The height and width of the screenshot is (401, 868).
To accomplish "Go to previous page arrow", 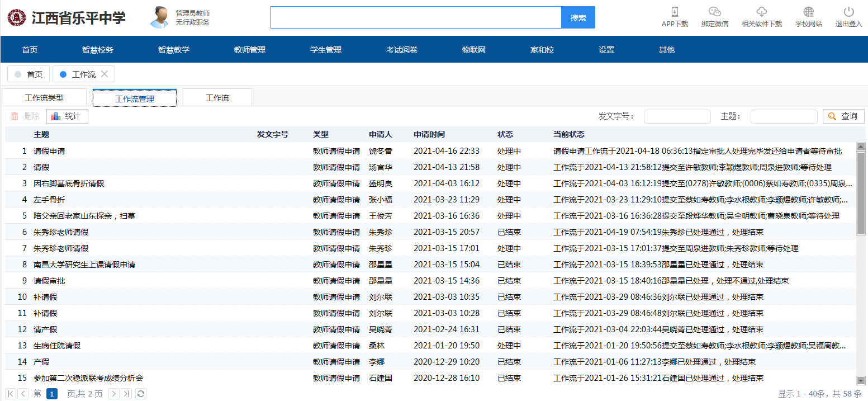I will (23, 394).
